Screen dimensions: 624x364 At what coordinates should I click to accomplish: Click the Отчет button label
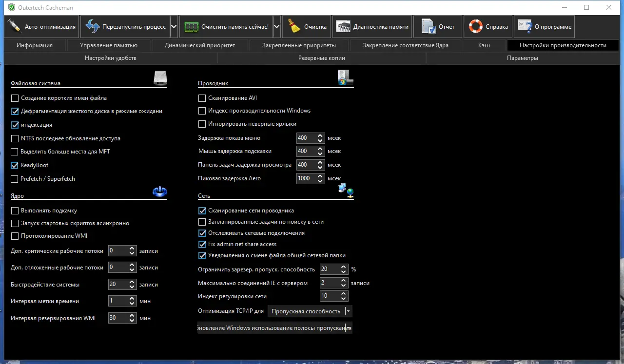pos(447,27)
